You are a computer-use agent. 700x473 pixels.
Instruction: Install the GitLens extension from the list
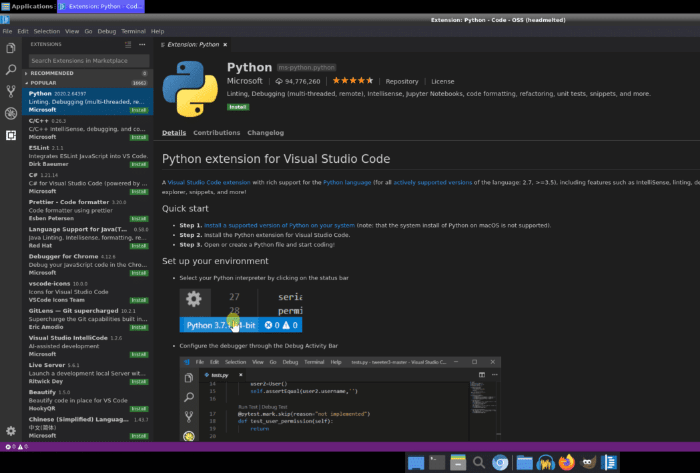[139, 328]
